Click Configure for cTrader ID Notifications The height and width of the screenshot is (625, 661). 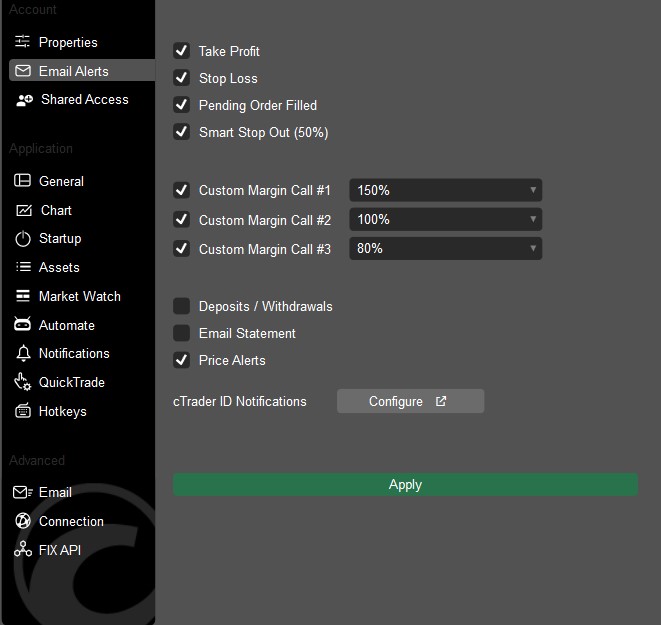click(410, 401)
